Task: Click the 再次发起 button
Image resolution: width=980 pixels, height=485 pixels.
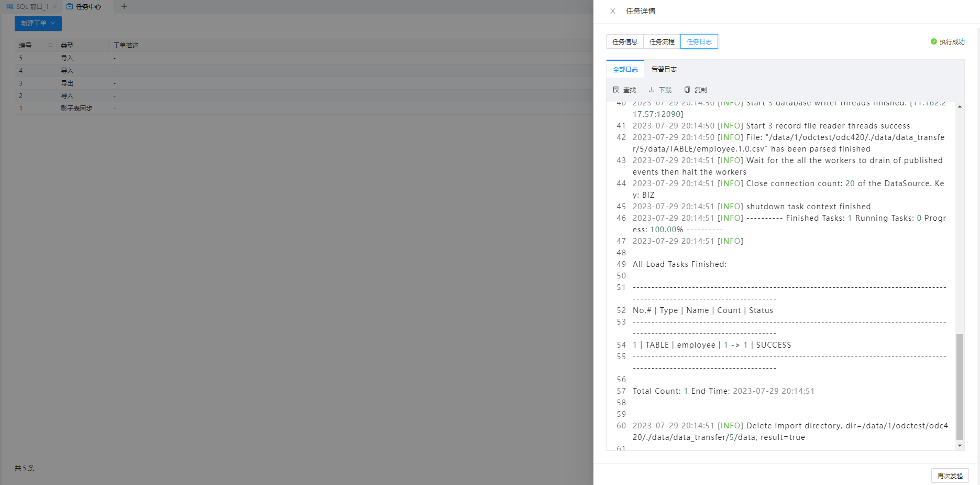Action: pos(950,476)
